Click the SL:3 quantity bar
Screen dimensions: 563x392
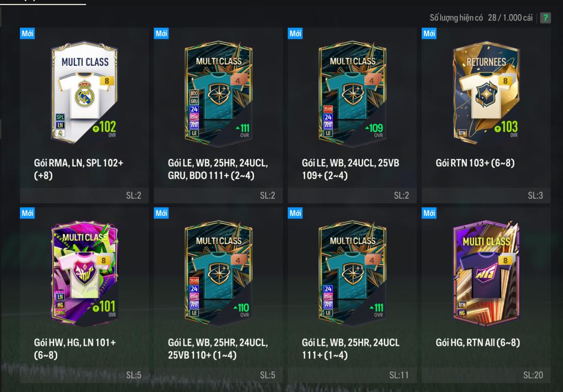pos(486,195)
